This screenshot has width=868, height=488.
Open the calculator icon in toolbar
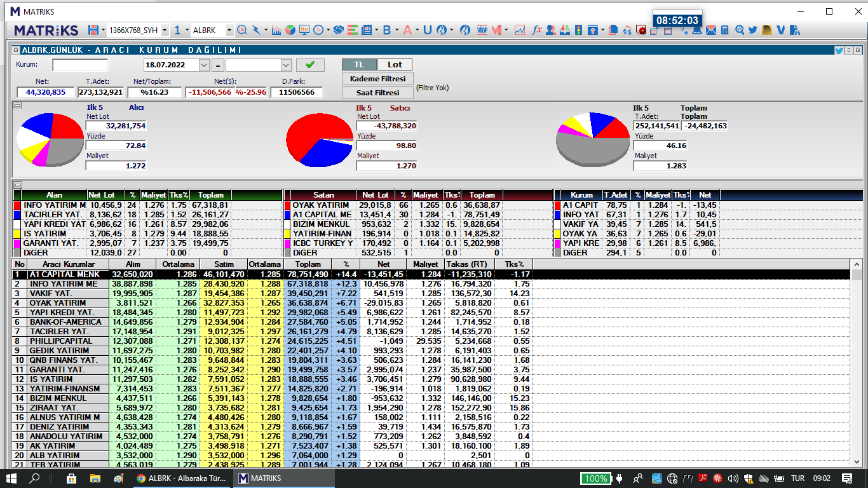[724, 30]
